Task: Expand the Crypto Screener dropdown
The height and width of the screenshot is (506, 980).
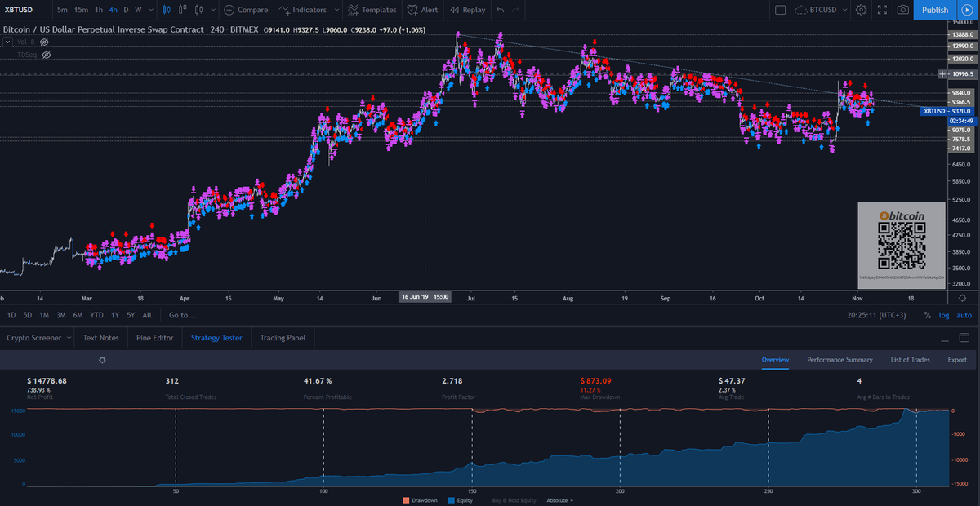Action: [x=67, y=338]
